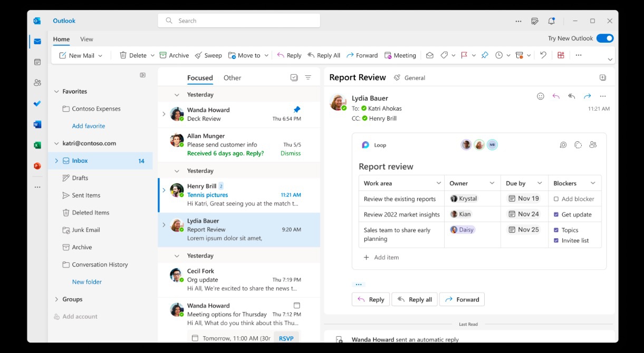
Task: Click the Loop comment icon
Action: 563,145
